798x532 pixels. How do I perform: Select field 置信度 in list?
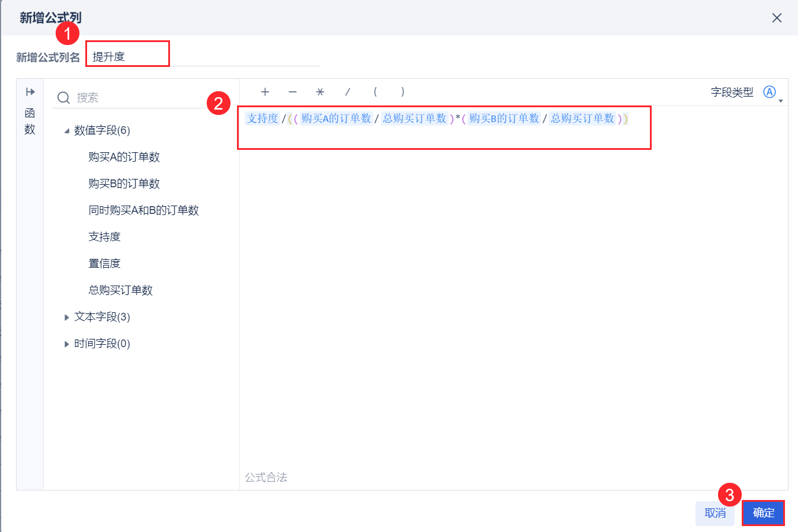pyautogui.click(x=104, y=264)
